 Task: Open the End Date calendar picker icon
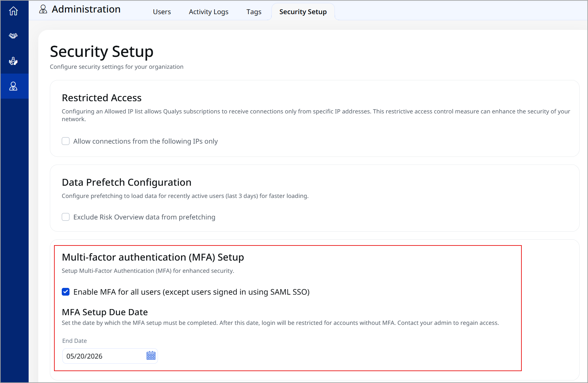(151, 356)
